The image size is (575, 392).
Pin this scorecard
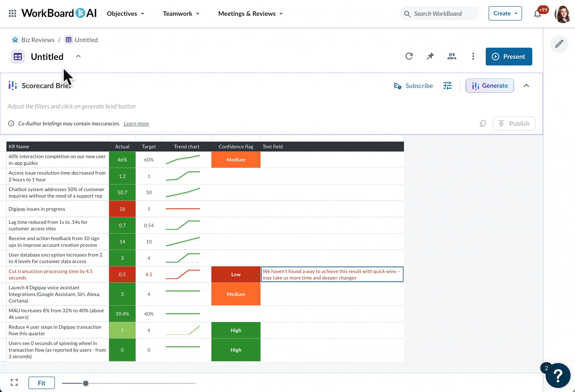click(x=430, y=56)
